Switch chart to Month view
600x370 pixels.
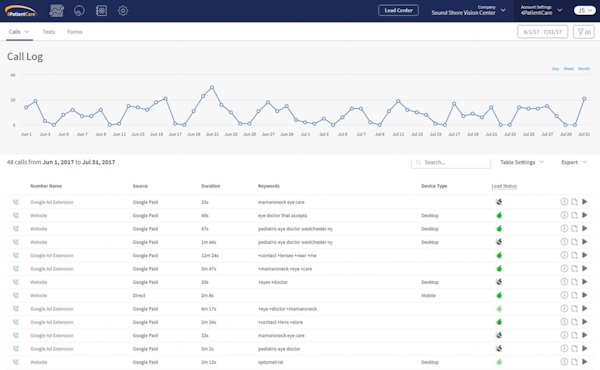(x=584, y=69)
